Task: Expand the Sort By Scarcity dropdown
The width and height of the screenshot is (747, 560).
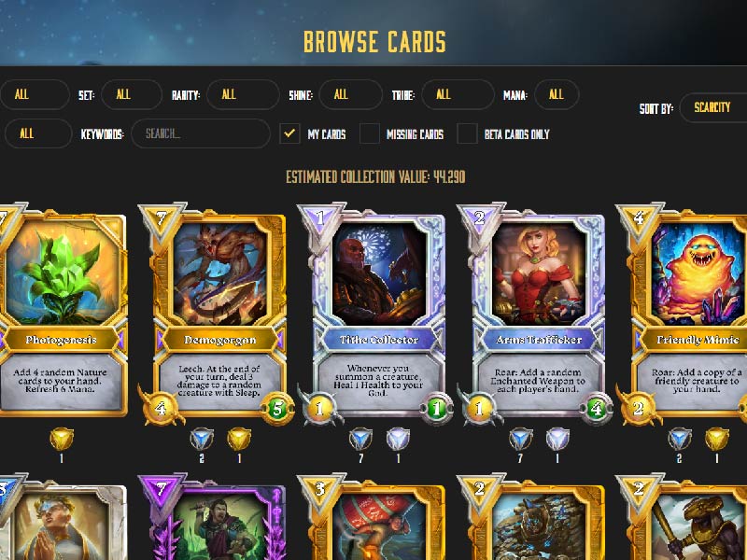Action: [x=713, y=107]
